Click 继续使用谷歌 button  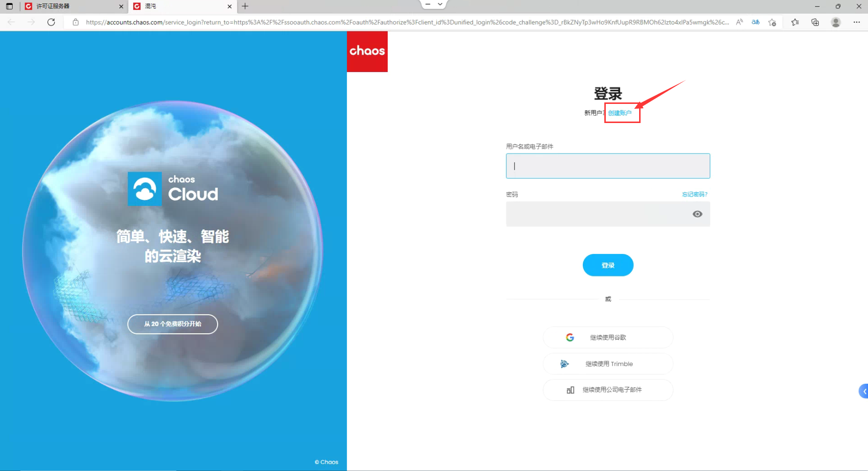(x=608, y=337)
